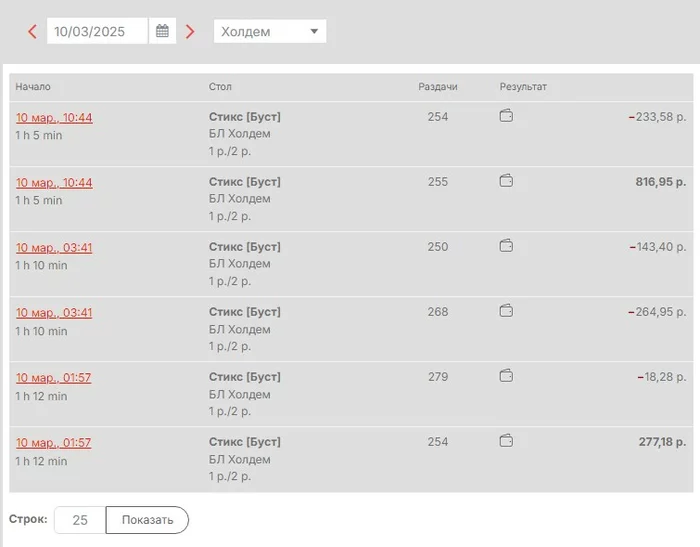Go to next date with right arrow
700x547 pixels.
[190, 32]
